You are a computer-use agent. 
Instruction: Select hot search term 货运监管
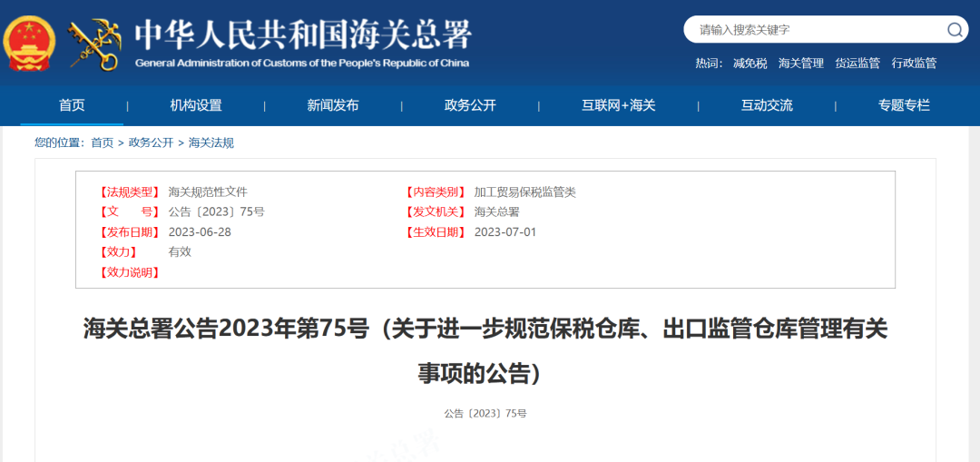pyautogui.click(x=857, y=64)
